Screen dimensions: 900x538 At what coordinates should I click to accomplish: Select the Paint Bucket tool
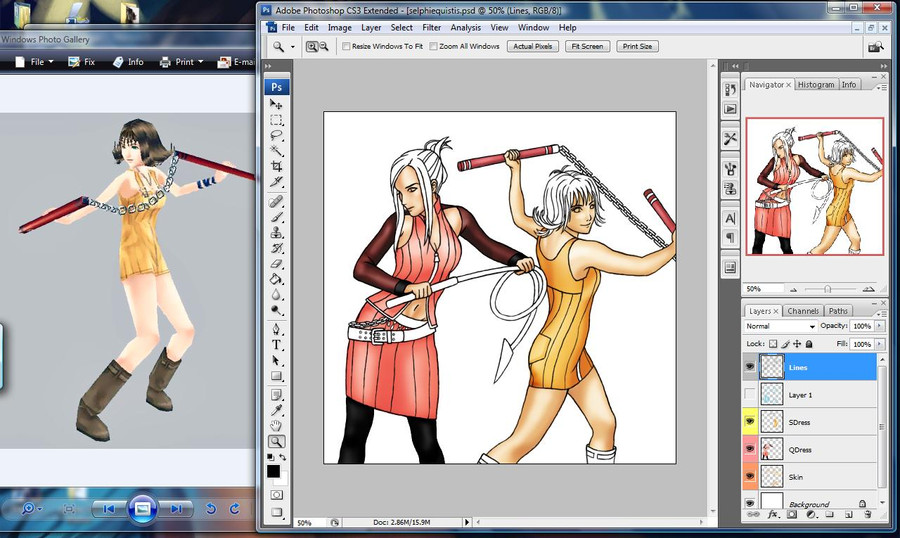[276, 279]
